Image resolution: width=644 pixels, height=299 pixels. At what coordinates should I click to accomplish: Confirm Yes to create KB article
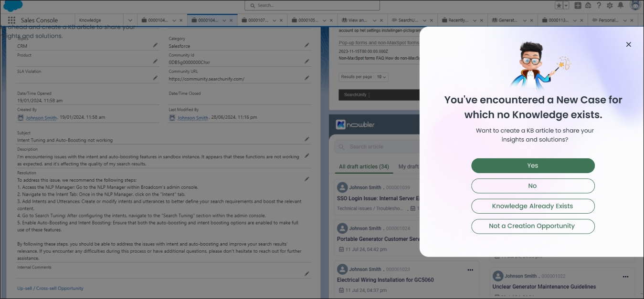point(533,165)
